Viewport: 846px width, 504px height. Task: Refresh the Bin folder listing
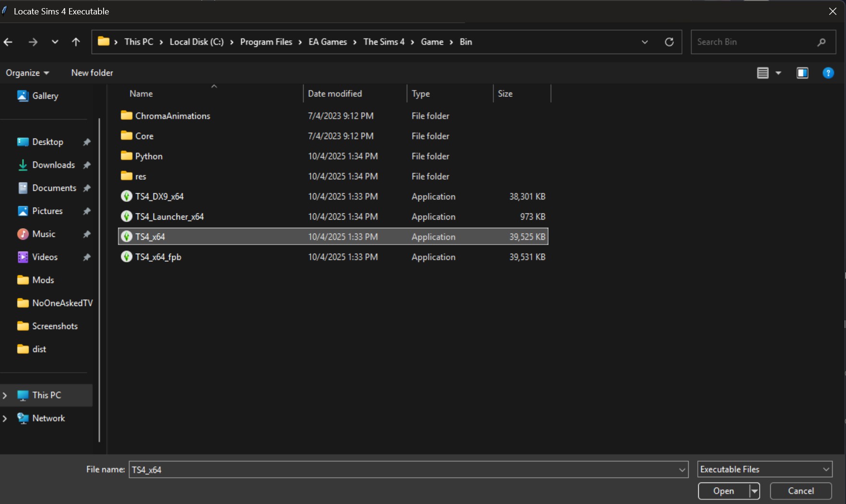[x=669, y=42]
